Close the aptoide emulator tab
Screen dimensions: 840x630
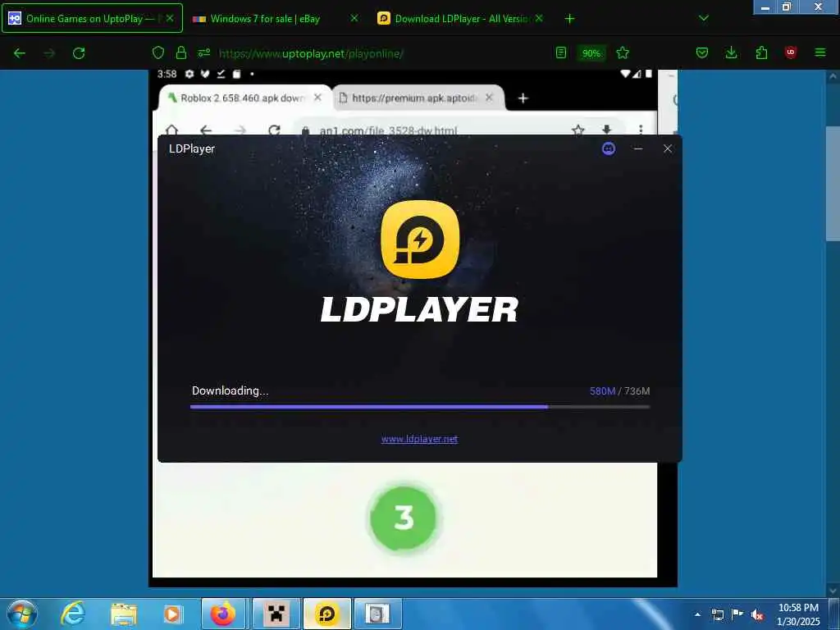click(x=489, y=98)
